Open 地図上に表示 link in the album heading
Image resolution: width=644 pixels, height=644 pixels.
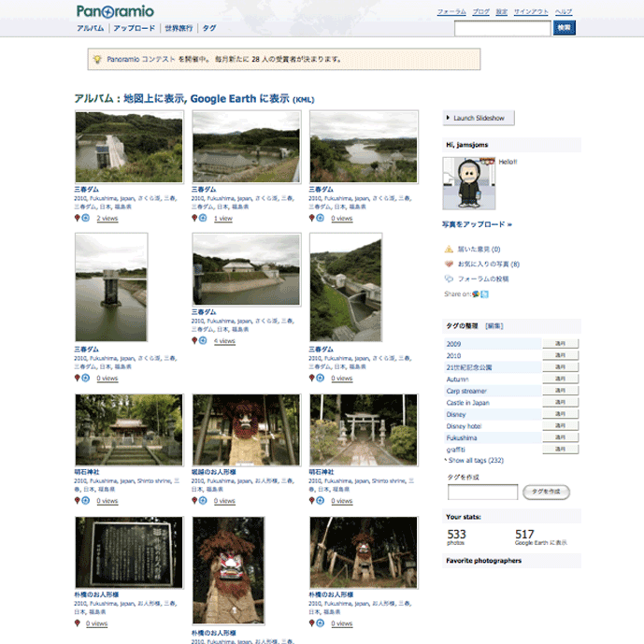click(154, 98)
